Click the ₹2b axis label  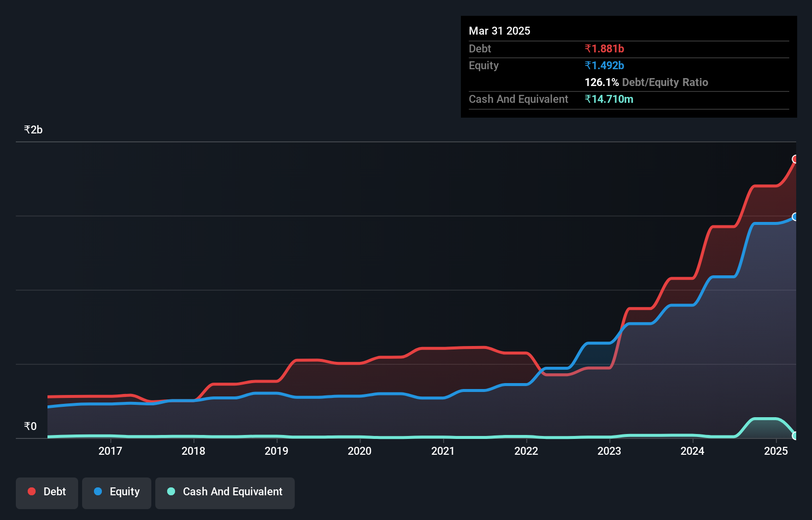(33, 129)
